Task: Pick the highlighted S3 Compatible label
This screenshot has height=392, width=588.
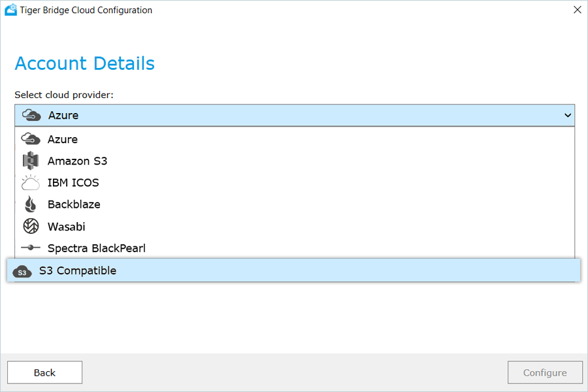Action: pyautogui.click(x=78, y=270)
